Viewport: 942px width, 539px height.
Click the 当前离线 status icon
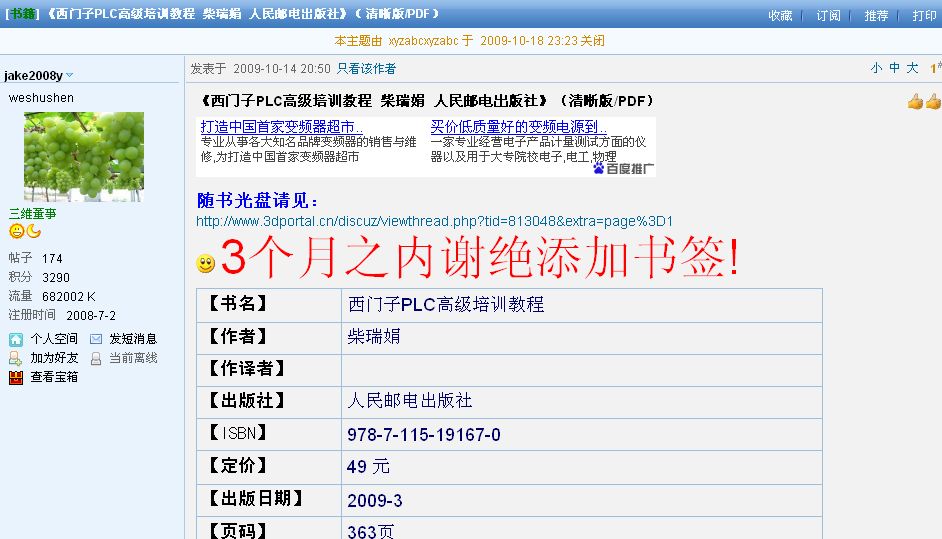(x=96, y=359)
